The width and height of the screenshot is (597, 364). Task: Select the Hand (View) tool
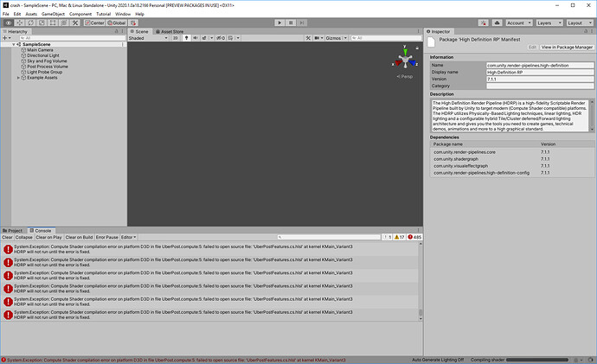(9, 22)
